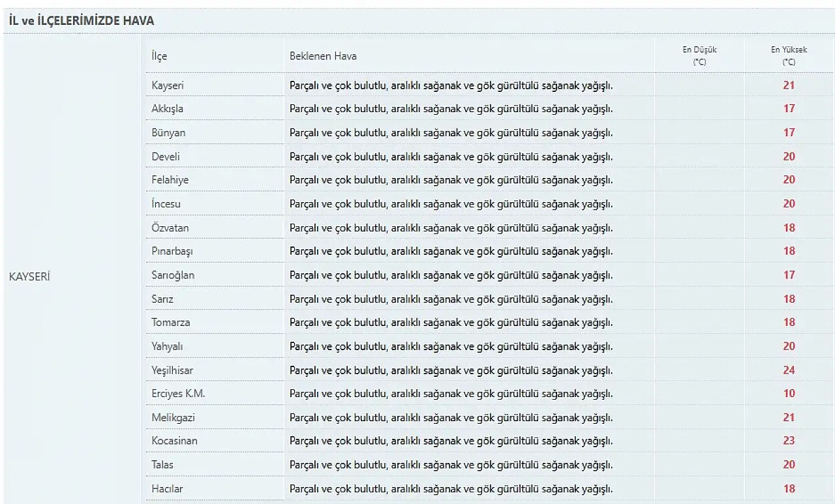Click Hacılar's high temperature value 18
The height and width of the screenshot is (504, 835).
[789, 488]
